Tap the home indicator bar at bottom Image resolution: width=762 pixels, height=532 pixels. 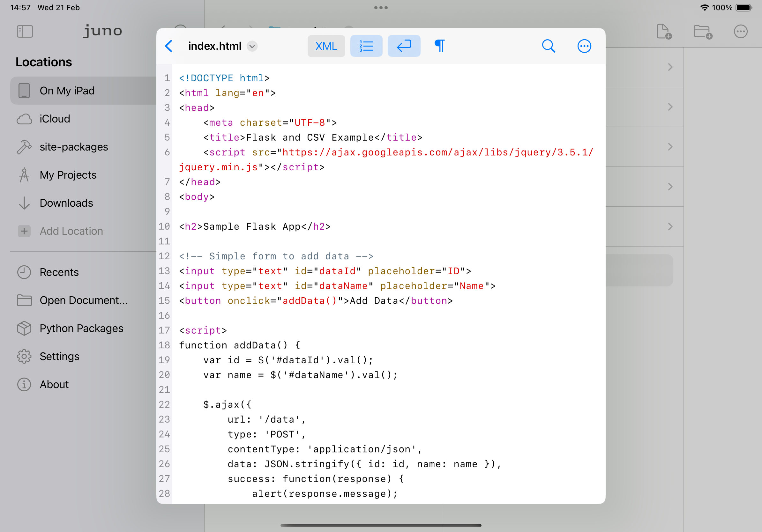click(381, 525)
